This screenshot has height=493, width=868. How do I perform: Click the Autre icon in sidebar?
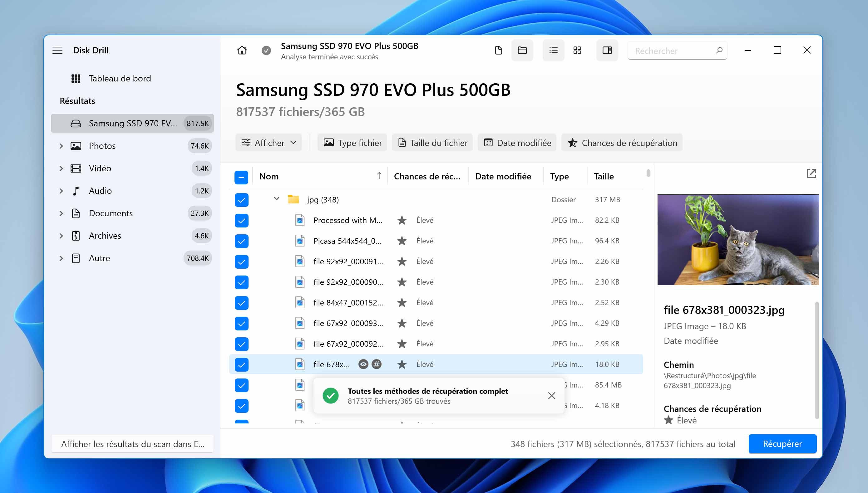(76, 258)
